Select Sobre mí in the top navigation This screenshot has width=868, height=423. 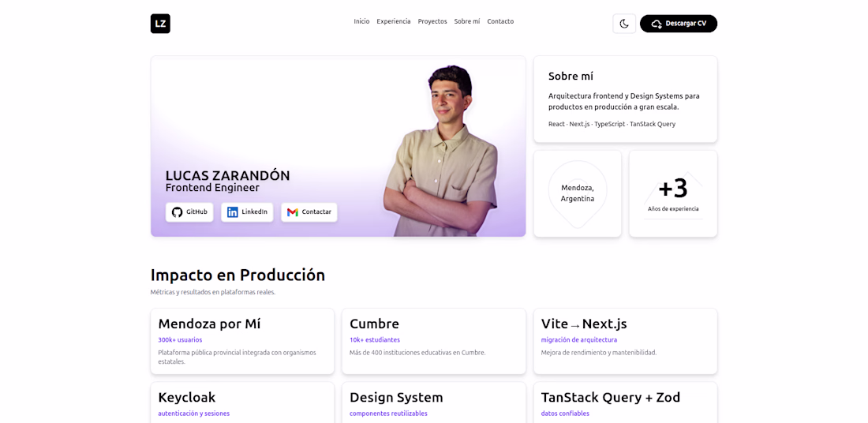[x=466, y=21]
